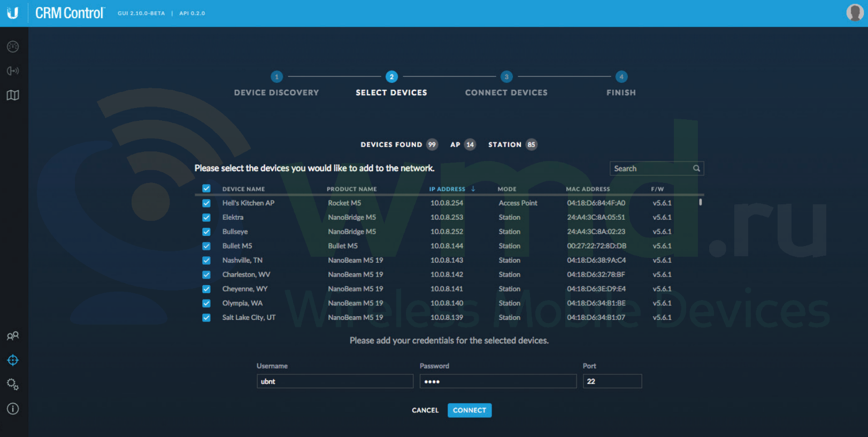The height and width of the screenshot is (437, 868).
Task: Uncheck the Charleston, WV device
Action: (x=206, y=275)
